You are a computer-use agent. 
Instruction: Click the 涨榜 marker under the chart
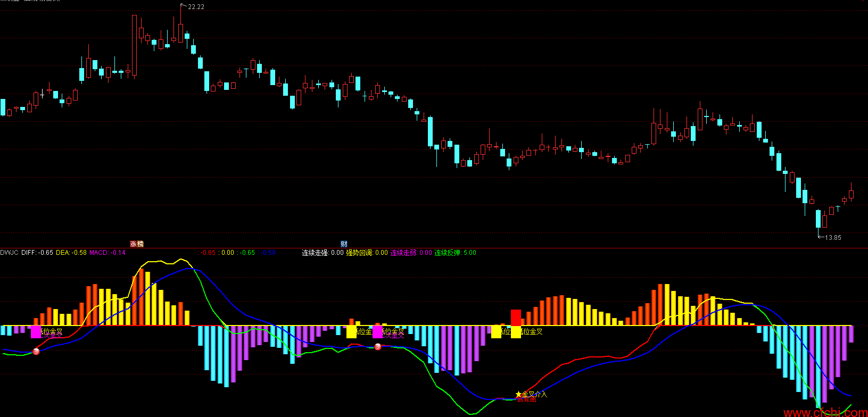(x=137, y=244)
